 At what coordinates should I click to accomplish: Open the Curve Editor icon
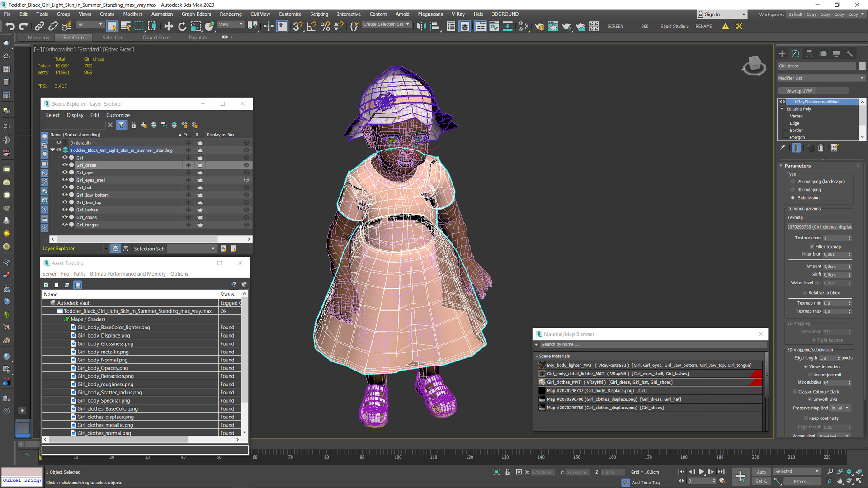click(x=494, y=26)
